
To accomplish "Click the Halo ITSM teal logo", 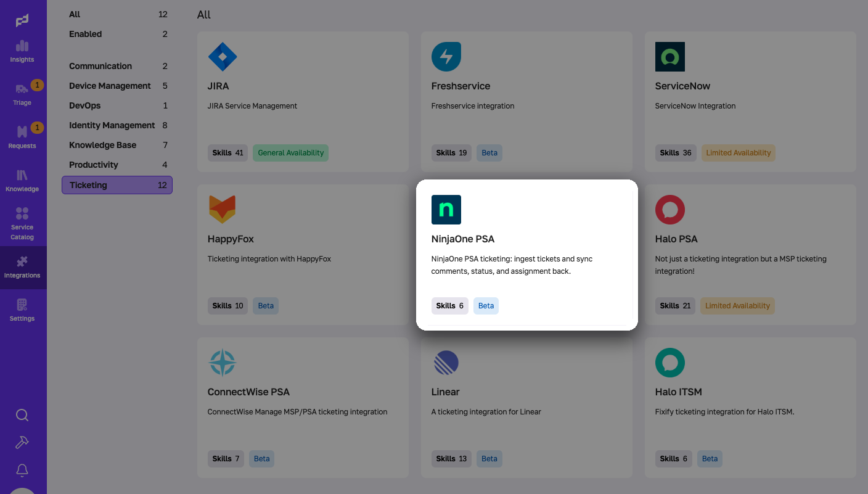I will point(670,363).
